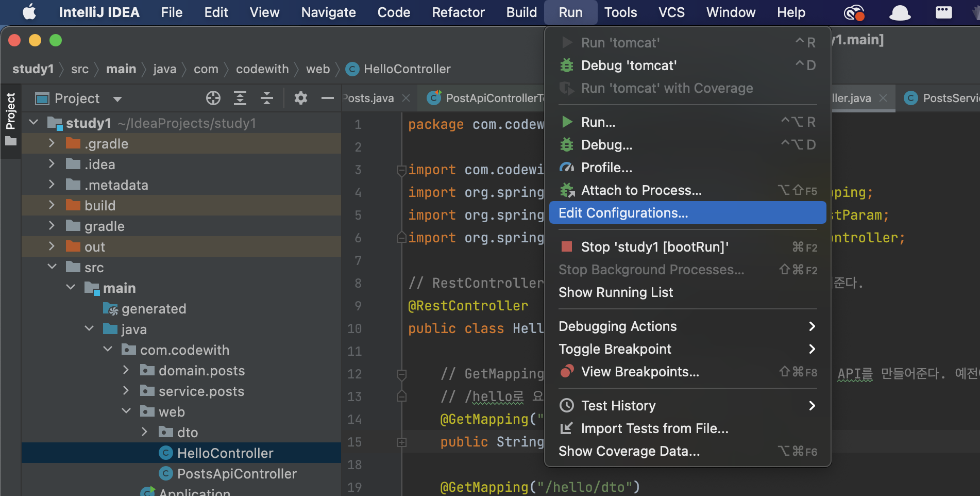Click red stop icon for study1 bootRun
Viewport: 980px width, 496px height.
567,246
